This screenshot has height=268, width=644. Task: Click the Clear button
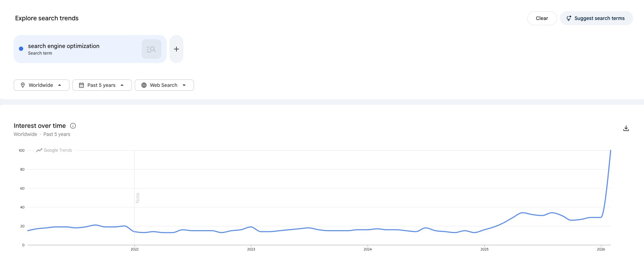(542, 18)
